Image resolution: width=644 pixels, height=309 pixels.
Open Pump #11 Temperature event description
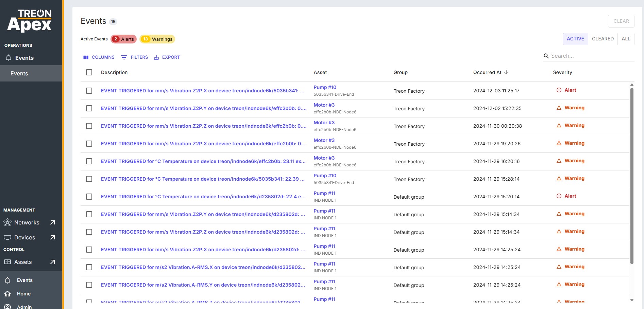203,197
